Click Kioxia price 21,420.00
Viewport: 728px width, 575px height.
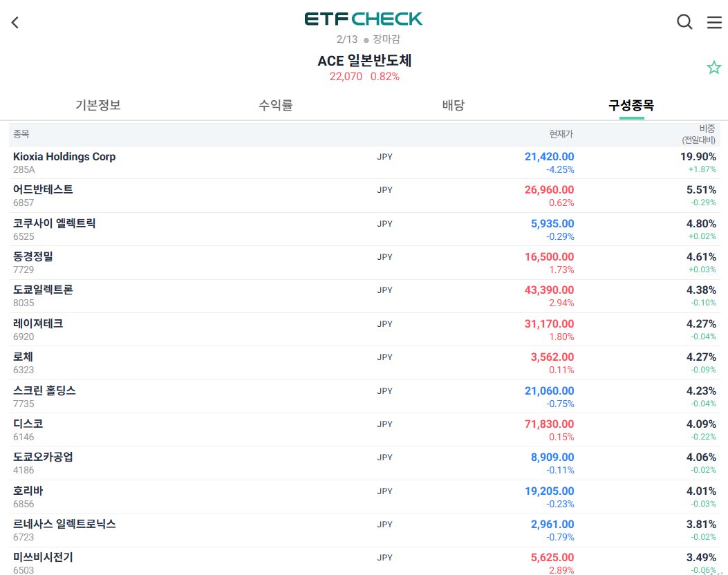point(549,157)
